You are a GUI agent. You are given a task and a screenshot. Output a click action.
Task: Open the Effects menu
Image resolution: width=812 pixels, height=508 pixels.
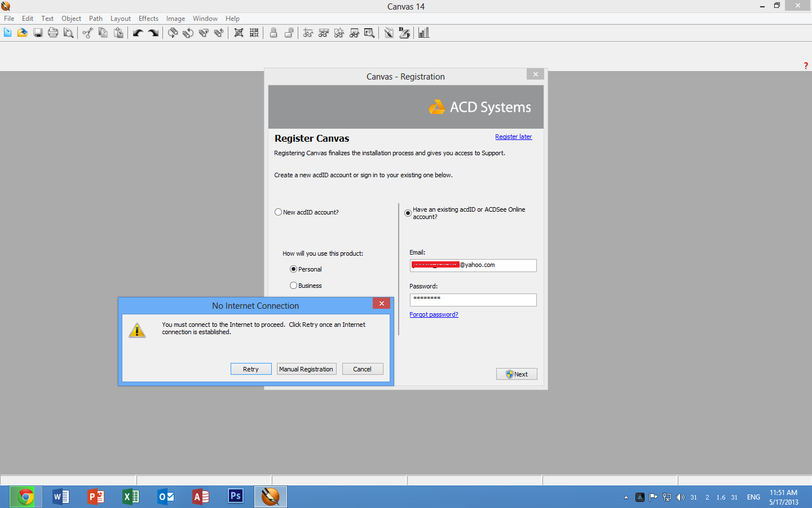(149, 19)
